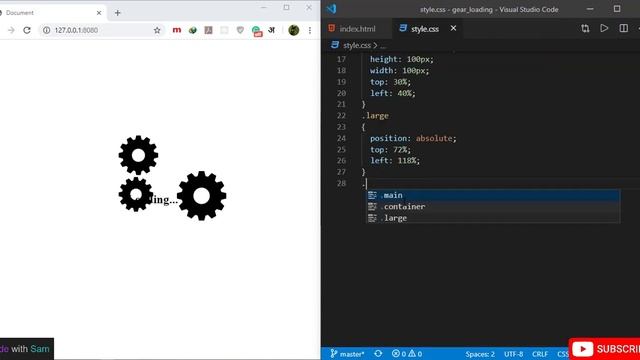
Task: Click the 'left: 118%;' code line
Action: pos(395,161)
